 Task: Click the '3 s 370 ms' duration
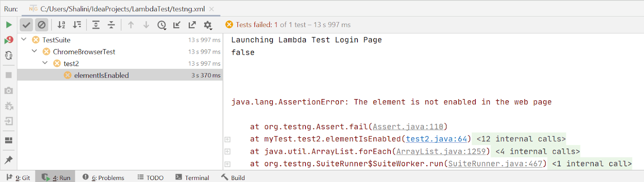(206, 75)
